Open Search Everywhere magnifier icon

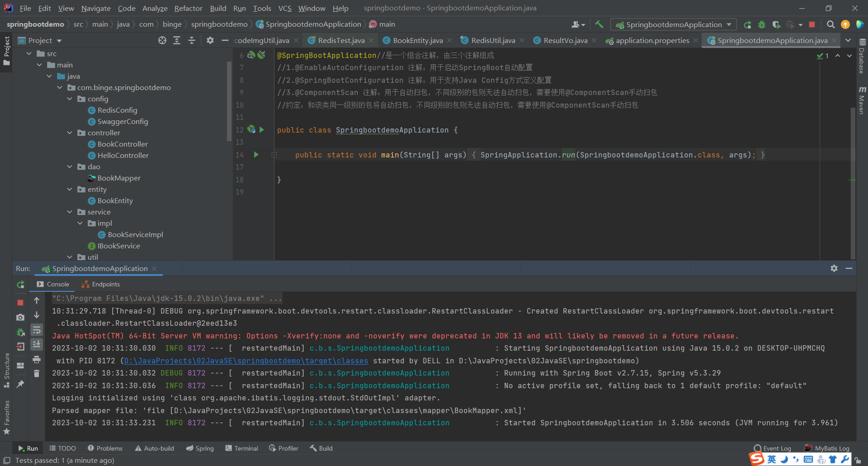830,24
